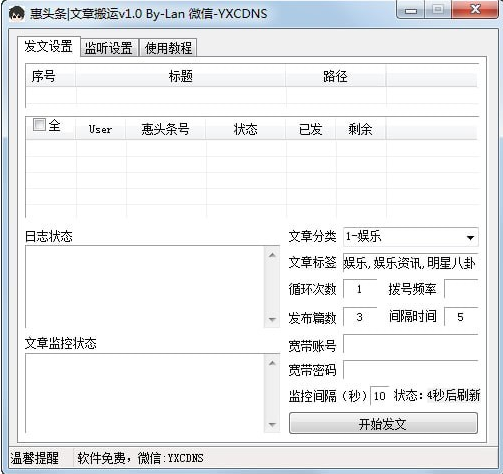Open the 文章分类 dropdown arrow
Screen dimensions: 503x474
pos(470,237)
